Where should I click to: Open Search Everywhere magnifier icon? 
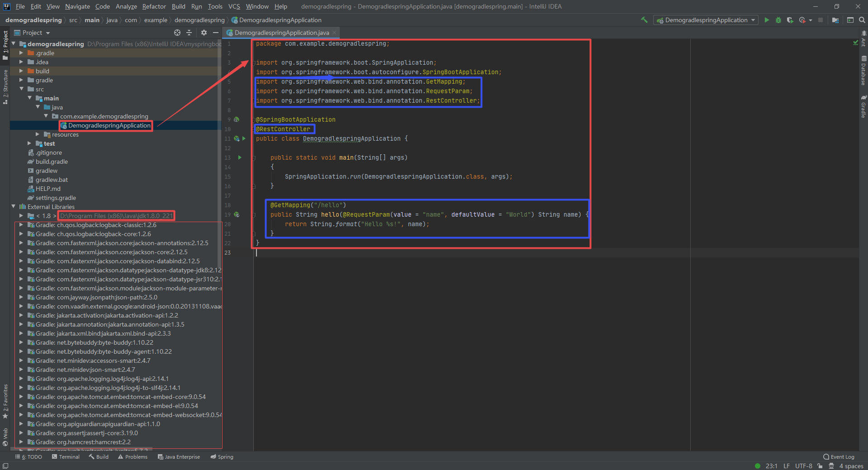point(862,20)
